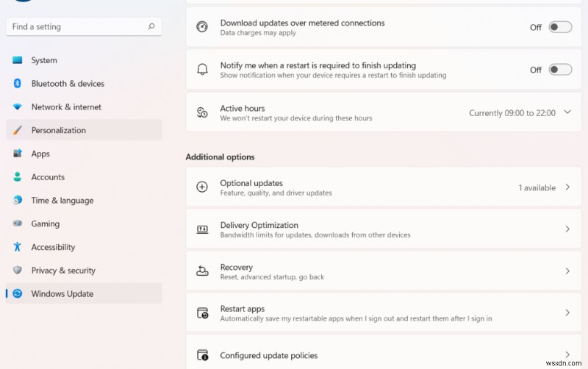Open the Accounts settings page

(x=48, y=177)
